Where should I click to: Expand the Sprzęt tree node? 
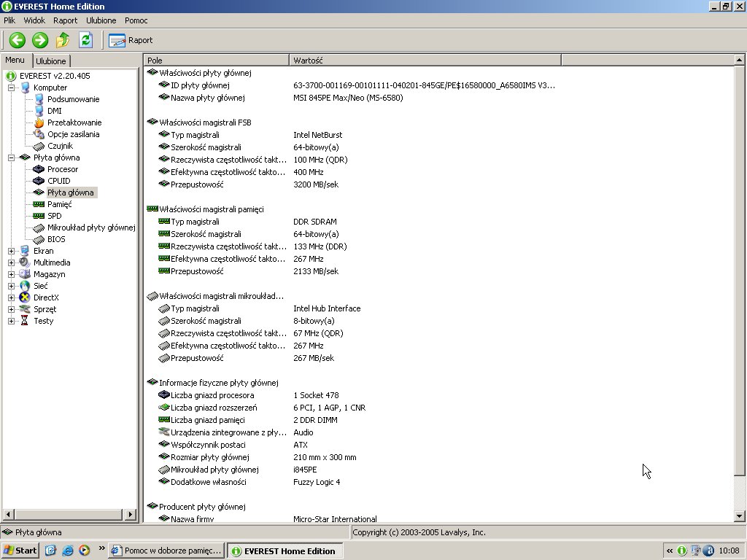tap(12, 309)
